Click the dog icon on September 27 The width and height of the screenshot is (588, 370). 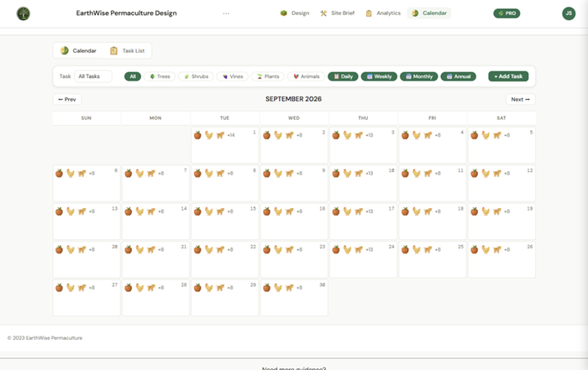pos(81,288)
